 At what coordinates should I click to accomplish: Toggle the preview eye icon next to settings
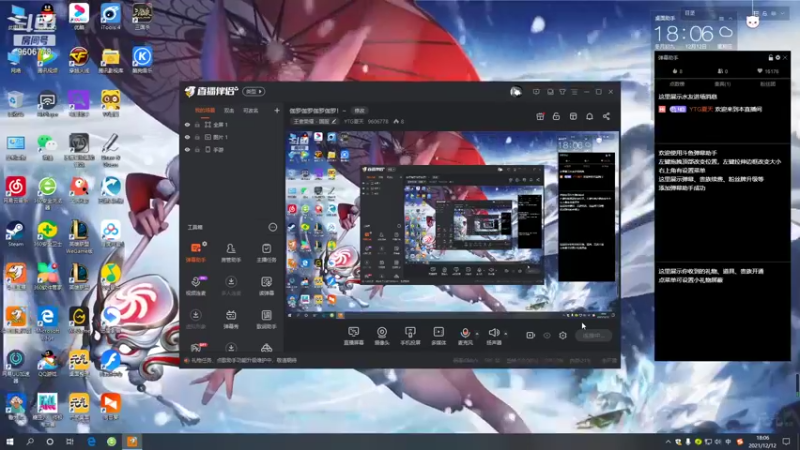point(547,335)
